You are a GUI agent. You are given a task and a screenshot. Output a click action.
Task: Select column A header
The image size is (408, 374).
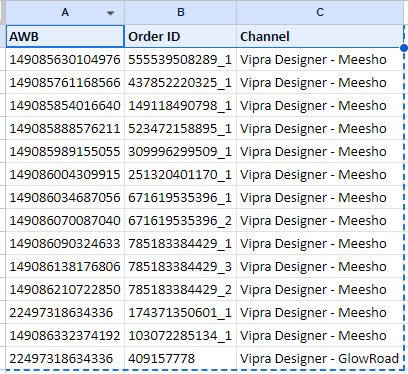click(x=65, y=12)
